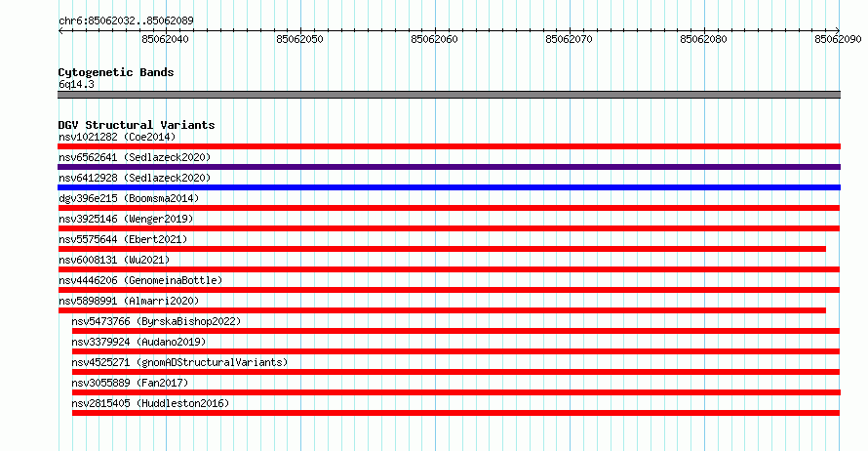Open nsv4446206 (GenomeinaBottle) label
The image size is (868, 451).
coord(140,280)
